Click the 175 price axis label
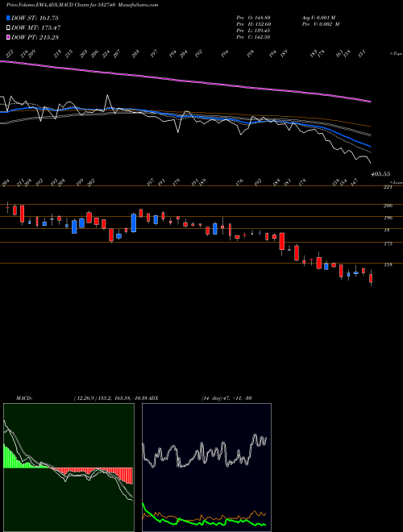403x532 pixels. 388,243
